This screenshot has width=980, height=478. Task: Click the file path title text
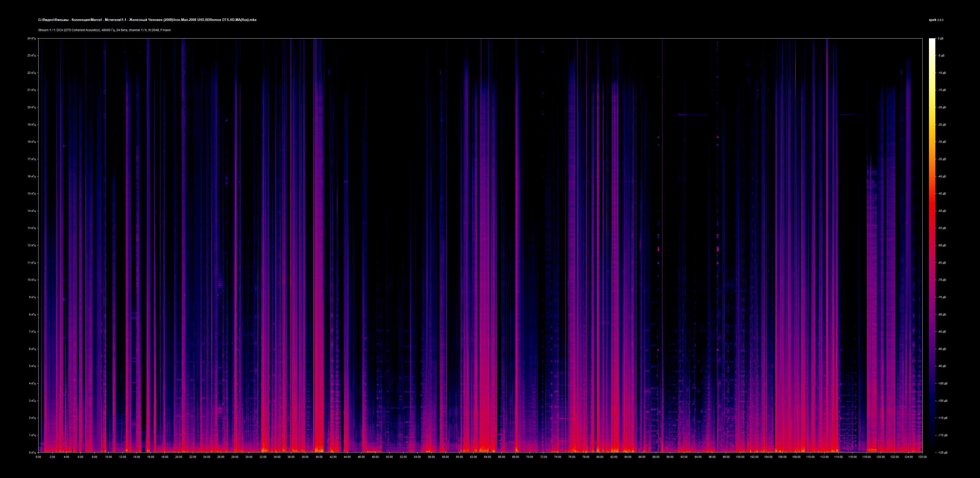147,20
